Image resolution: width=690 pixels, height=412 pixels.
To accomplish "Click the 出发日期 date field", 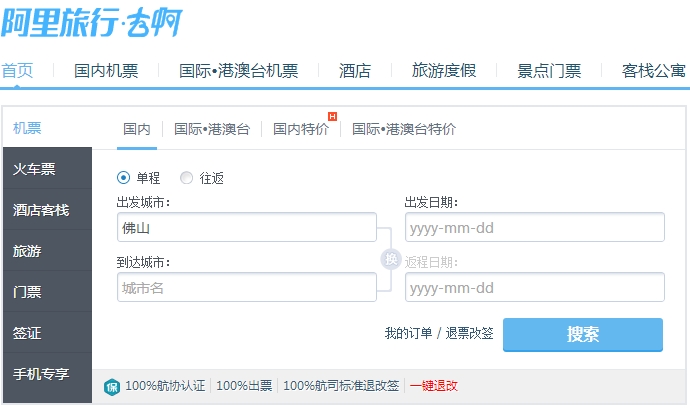I will click(x=535, y=227).
